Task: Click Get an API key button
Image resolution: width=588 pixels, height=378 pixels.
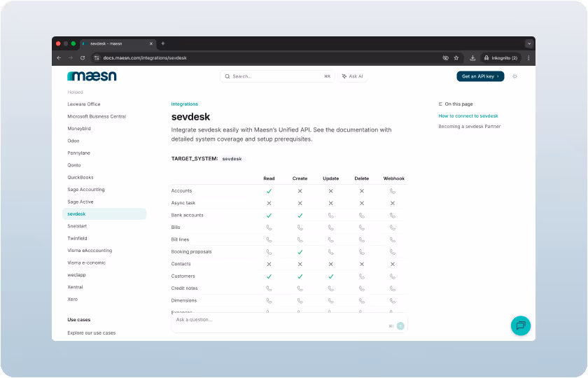Action: point(480,76)
